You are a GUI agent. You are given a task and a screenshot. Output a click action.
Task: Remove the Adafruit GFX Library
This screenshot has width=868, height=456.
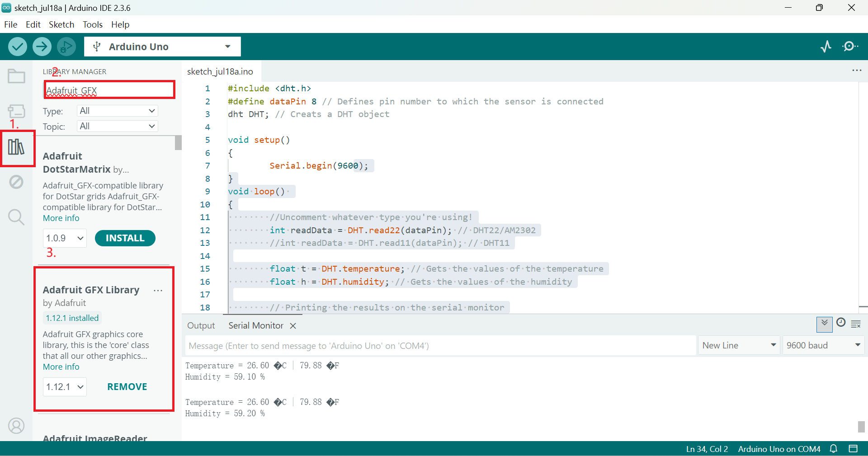click(x=127, y=387)
